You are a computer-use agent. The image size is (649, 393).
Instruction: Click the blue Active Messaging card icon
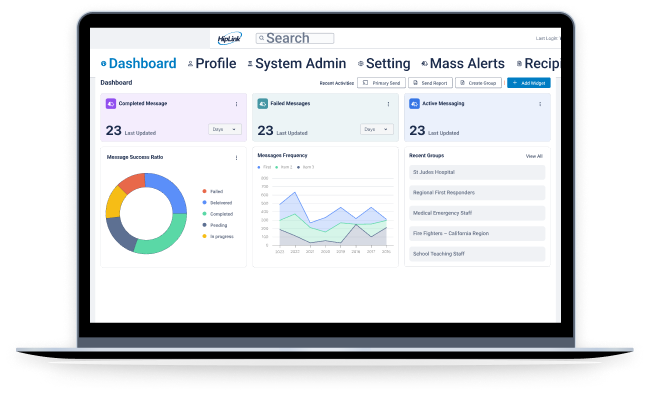tap(414, 104)
